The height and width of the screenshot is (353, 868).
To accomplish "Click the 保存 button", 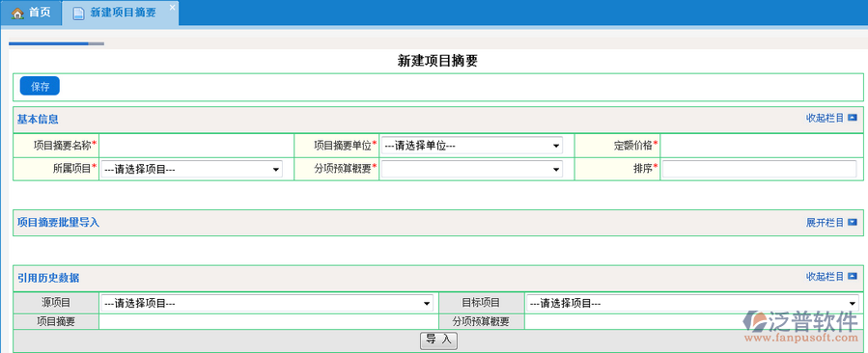I will [40, 86].
